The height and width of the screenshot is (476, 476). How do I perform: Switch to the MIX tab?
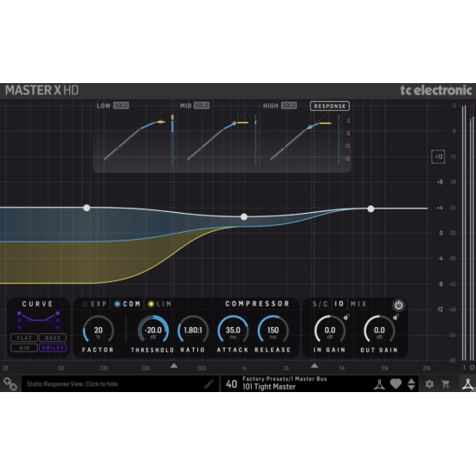[x=358, y=304]
